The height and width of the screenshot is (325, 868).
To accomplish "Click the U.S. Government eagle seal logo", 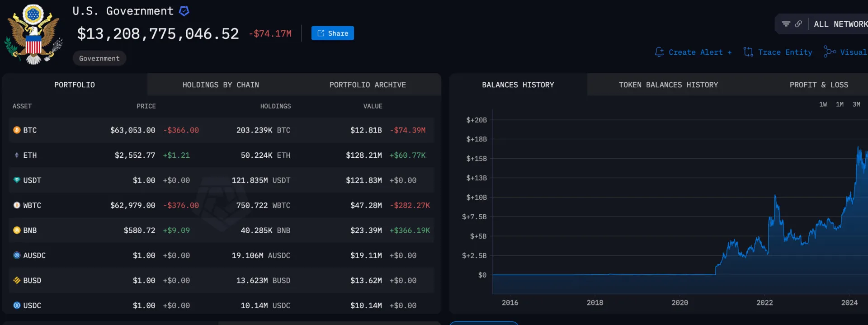I will (x=33, y=34).
